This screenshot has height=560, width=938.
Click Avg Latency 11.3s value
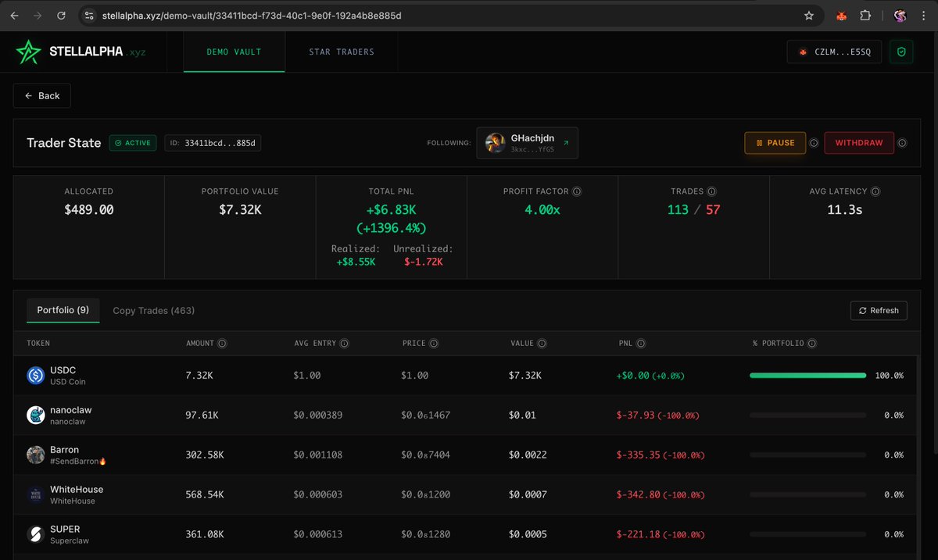[844, 209]
